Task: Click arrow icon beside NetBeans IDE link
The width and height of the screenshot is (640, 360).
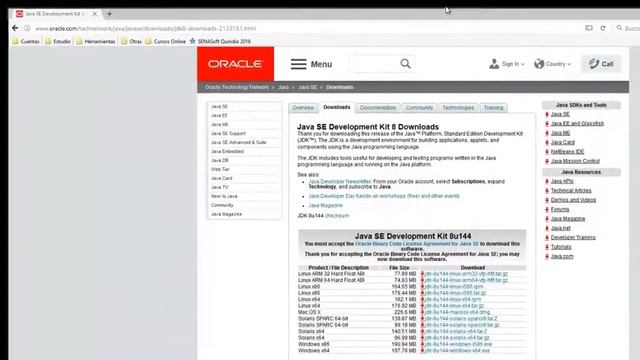Action: (547, 152)
